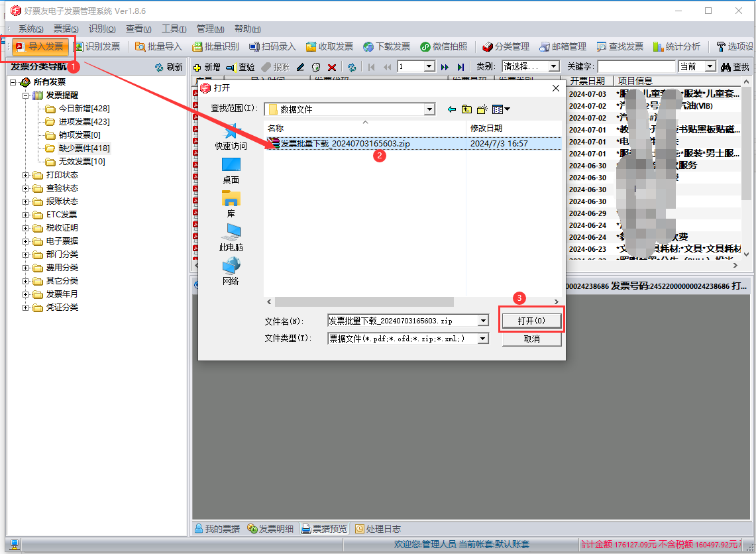Open 批量导入 from the toolbar

pos(158,47)
